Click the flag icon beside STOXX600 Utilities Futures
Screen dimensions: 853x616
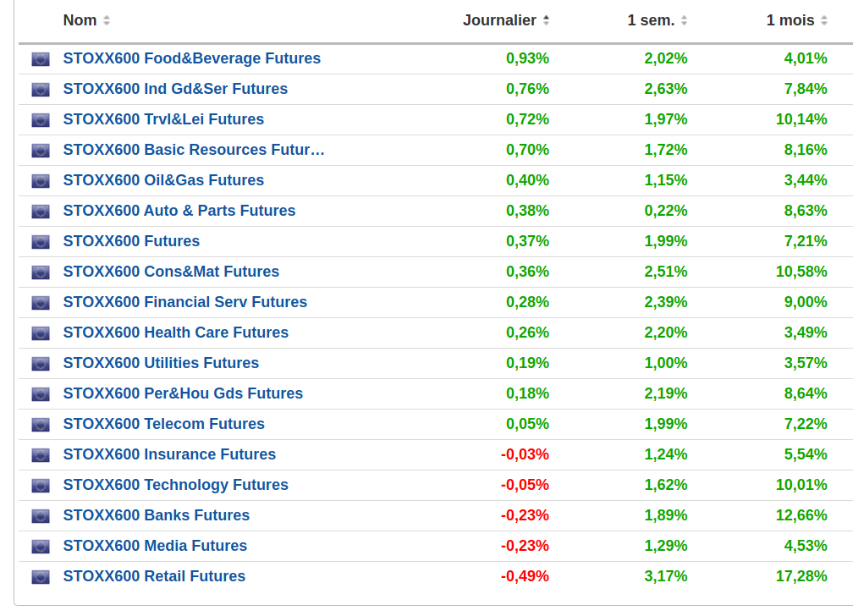(41, 364)
